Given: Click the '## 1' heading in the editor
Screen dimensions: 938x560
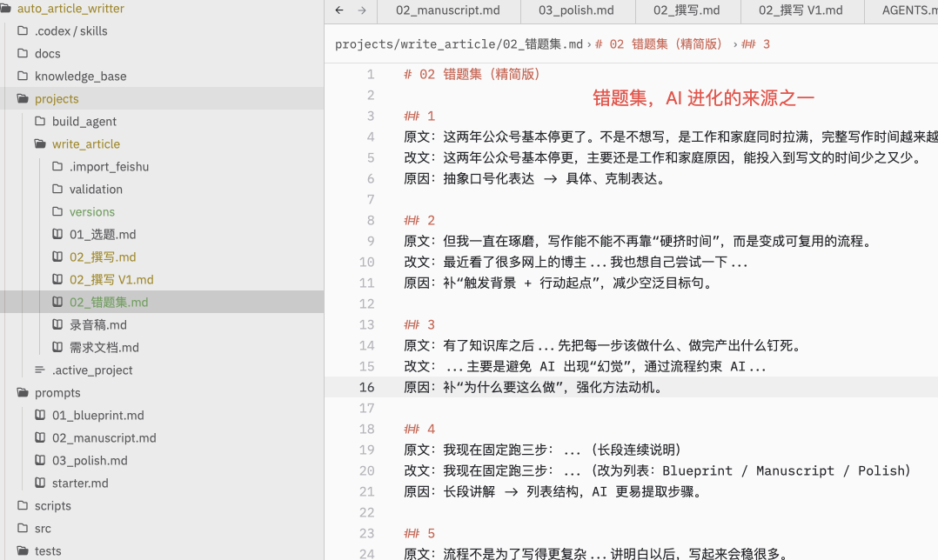Looking at the screenshot, I should [419, 116].
